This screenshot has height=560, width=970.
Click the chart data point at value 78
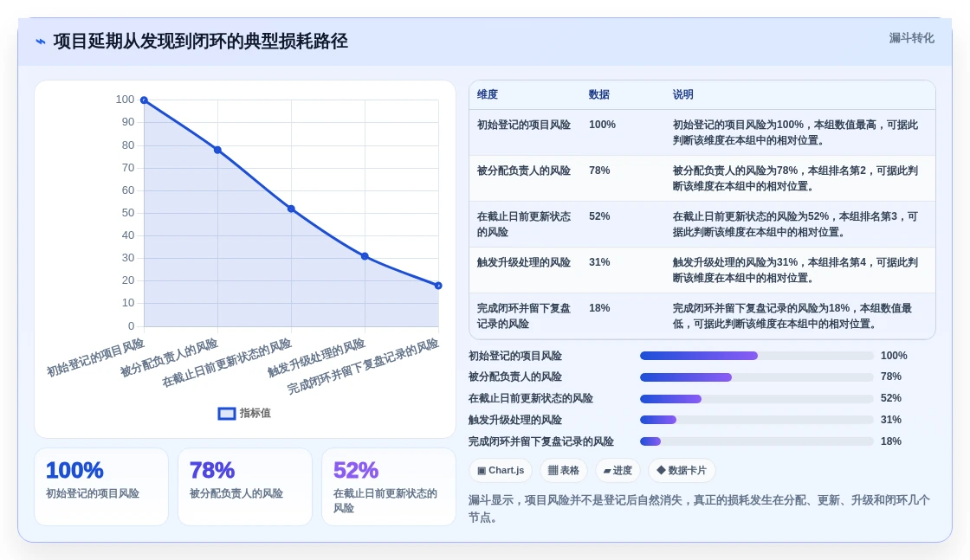coord(217,151)
